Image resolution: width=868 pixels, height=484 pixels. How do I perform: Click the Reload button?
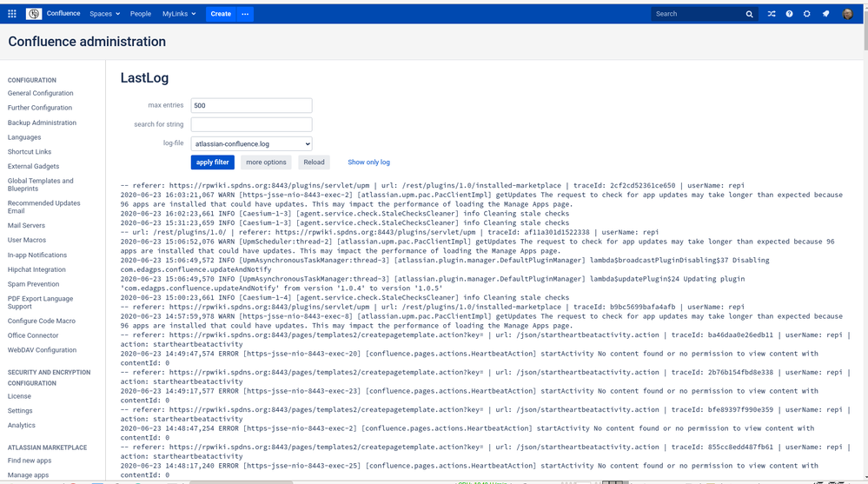314,162
